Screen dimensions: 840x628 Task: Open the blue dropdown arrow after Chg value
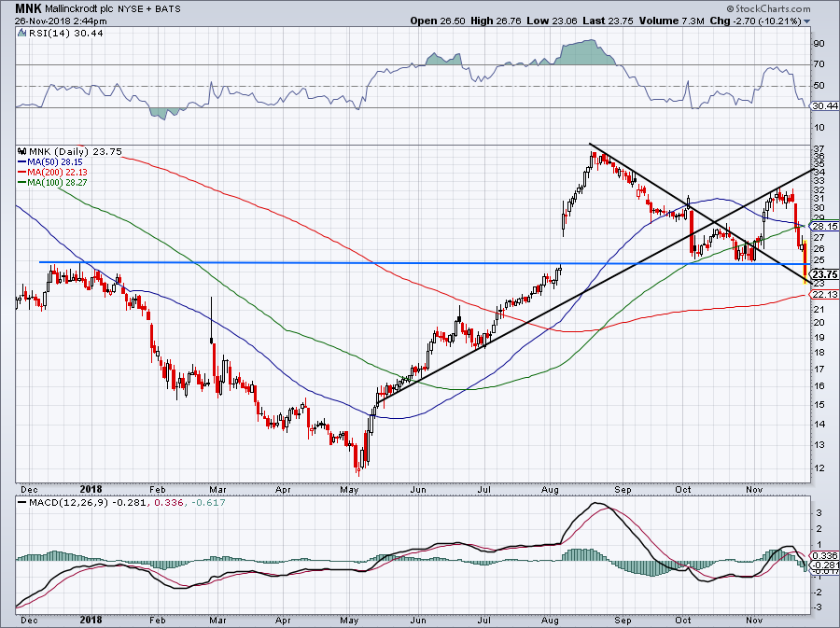806,21
